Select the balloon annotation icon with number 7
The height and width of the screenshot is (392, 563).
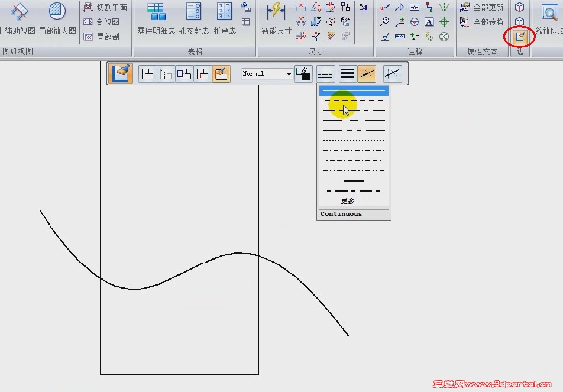385,21
